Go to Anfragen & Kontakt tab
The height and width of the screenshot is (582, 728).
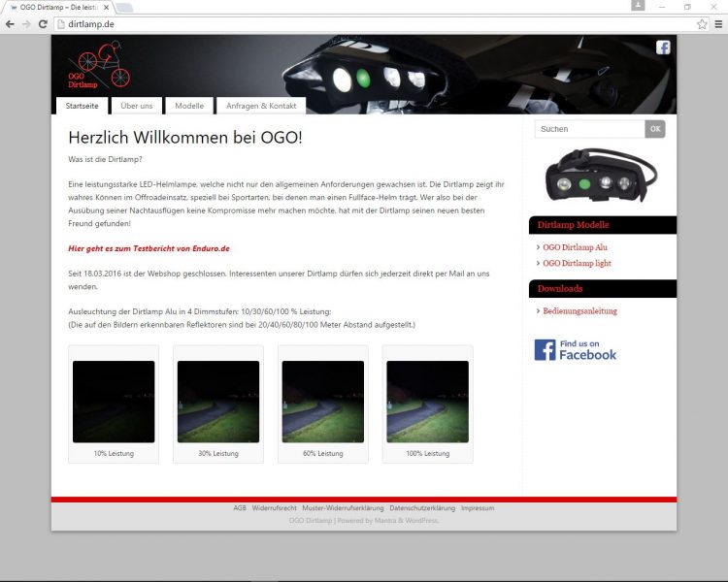(261, 106)
